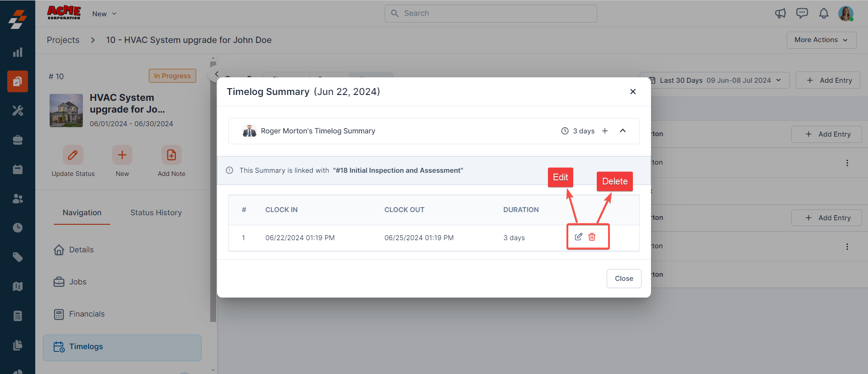
Task: Click the side panel scrollbar up arrow
Action: pyautogui.click(x=213, y=59)
